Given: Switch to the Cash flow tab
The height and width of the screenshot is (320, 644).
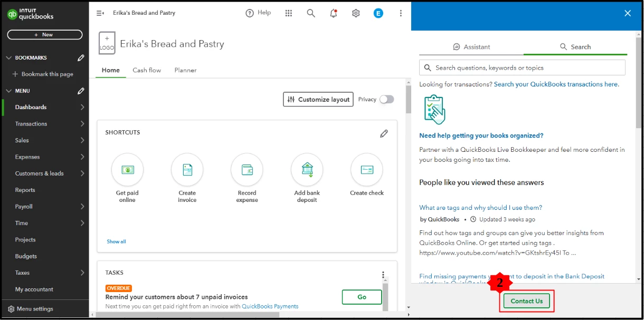Looking at the screenshot, I should (x=147, y=70).
